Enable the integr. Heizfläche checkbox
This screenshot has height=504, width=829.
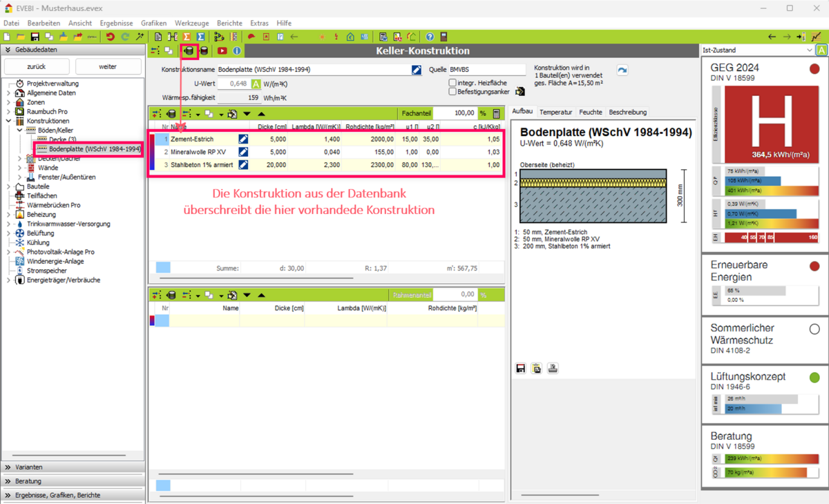tap(452, 83)
